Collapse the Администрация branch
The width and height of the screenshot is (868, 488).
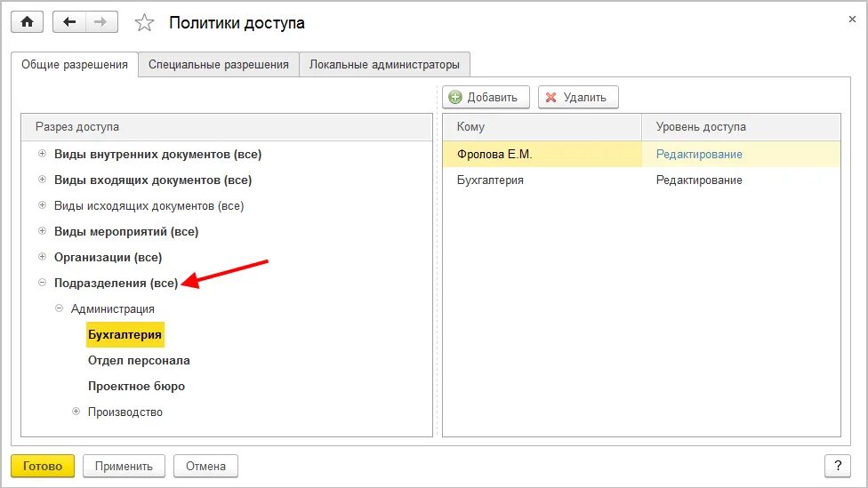pos(60,308)
